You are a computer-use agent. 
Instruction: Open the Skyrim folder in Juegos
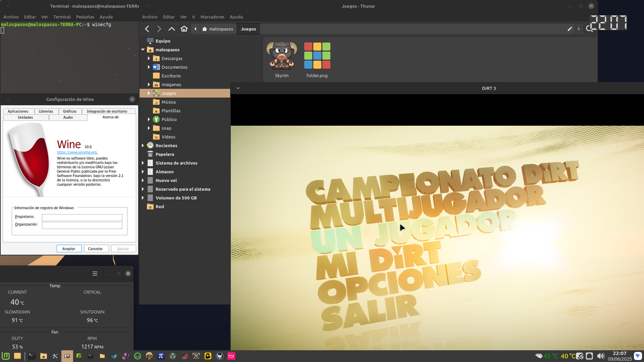(x=282, y=60)
